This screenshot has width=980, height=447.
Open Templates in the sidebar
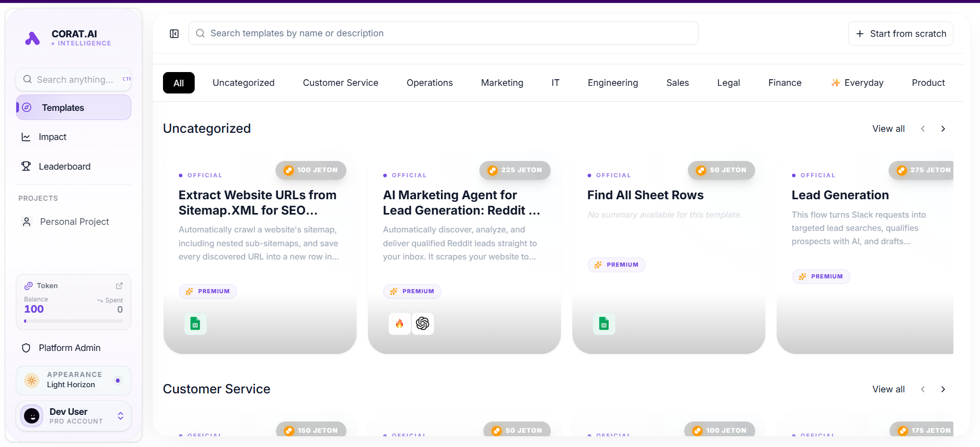point(74,107)
